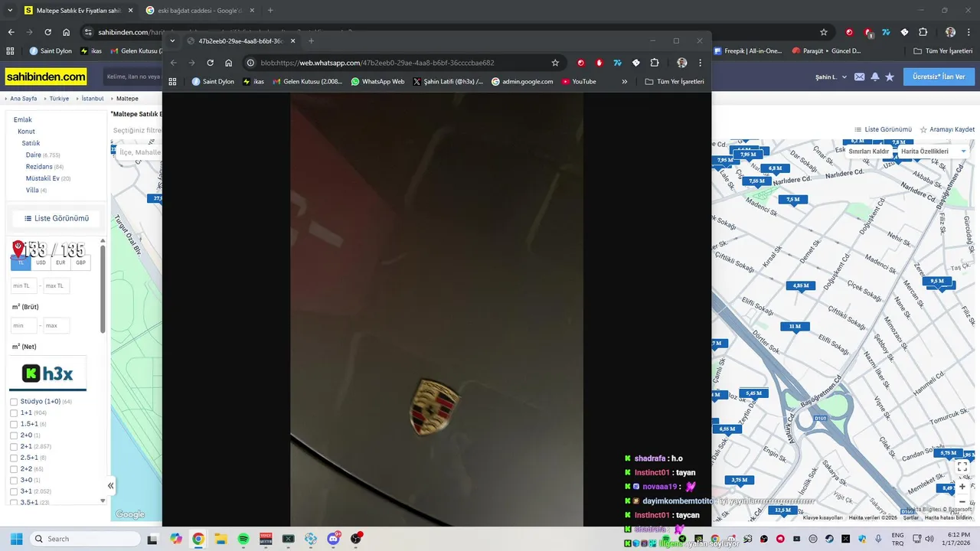The image size is (980, 551).
Task: Open the Windows Start menu
Action: (16, 539)
